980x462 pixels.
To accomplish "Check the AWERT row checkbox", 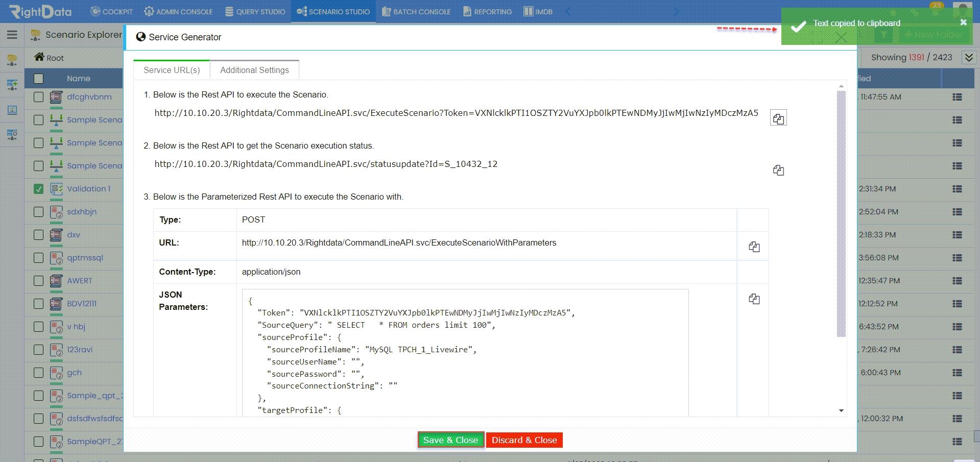I will (39, 281).
